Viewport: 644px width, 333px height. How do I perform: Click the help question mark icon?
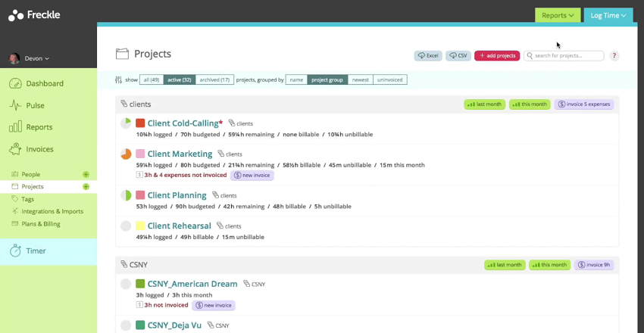614,56
